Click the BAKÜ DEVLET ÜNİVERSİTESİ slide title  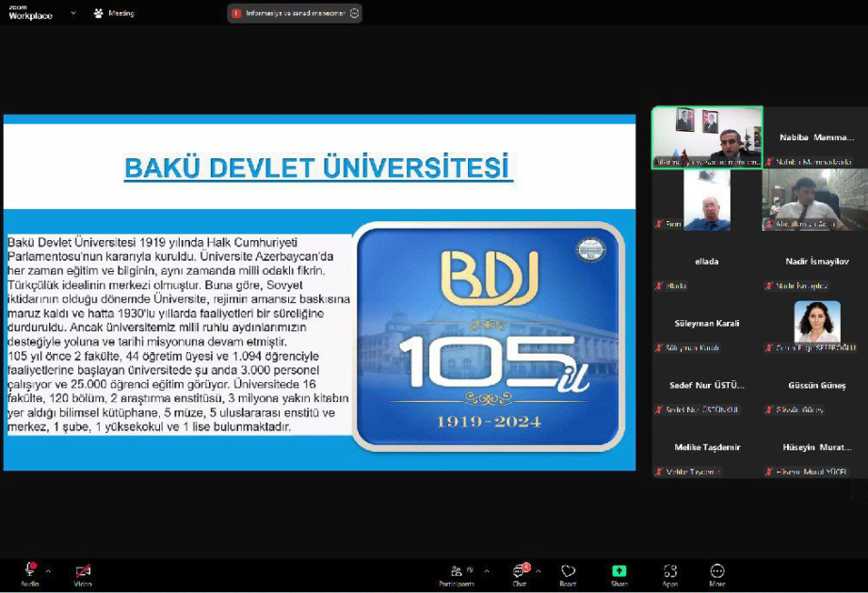pos(317,168)
